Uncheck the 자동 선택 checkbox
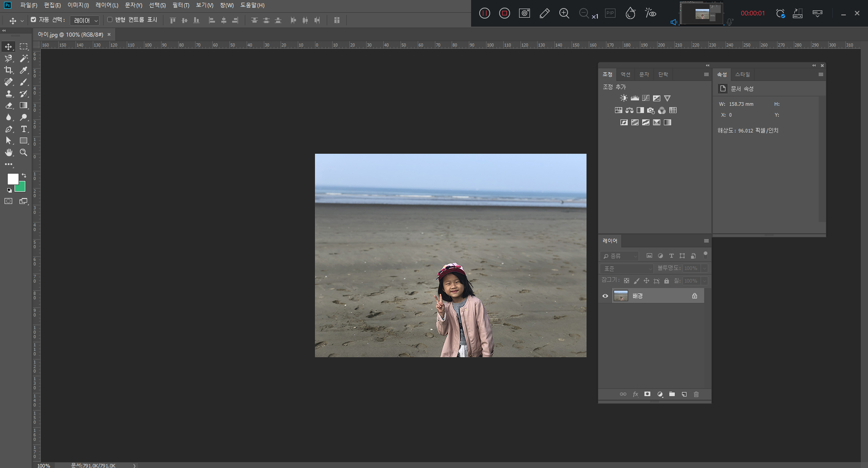Viewport: 868px width, 468px height. point(33,20)
